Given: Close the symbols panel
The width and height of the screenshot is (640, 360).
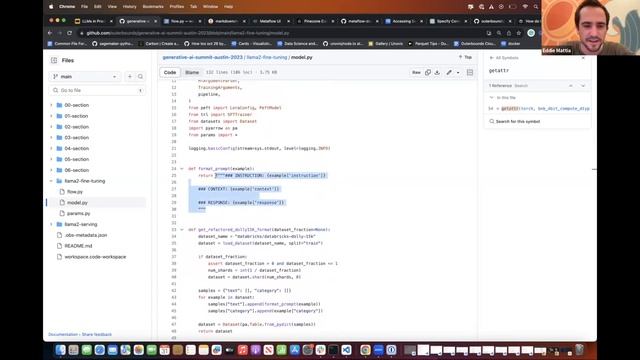Looking at the screenshot, I should pyautogui.click(x=583, y=58).
